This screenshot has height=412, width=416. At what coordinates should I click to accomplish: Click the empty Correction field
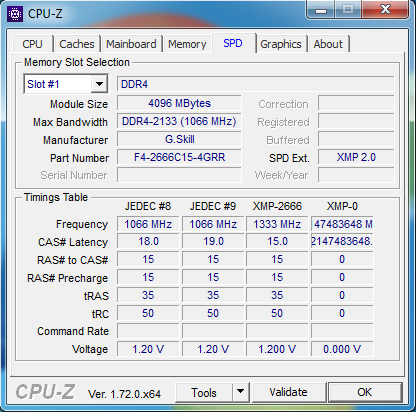pos(356,103)
